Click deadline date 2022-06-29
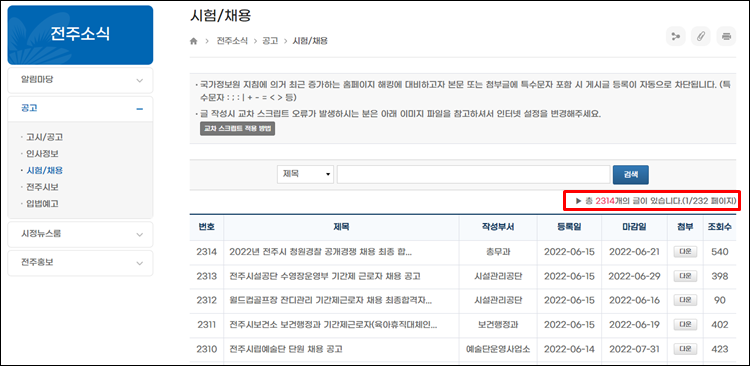The image size is (750, 366). click(x=634, y=277)
